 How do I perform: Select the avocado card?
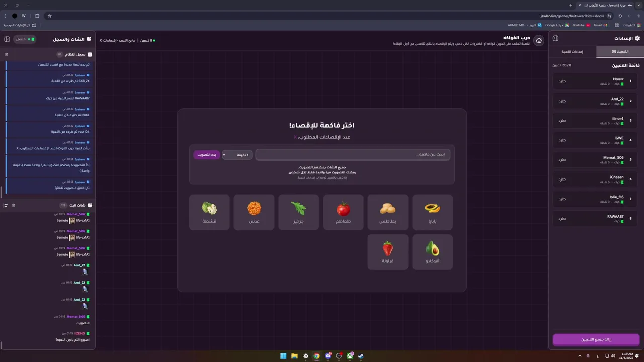pos(433,252)
